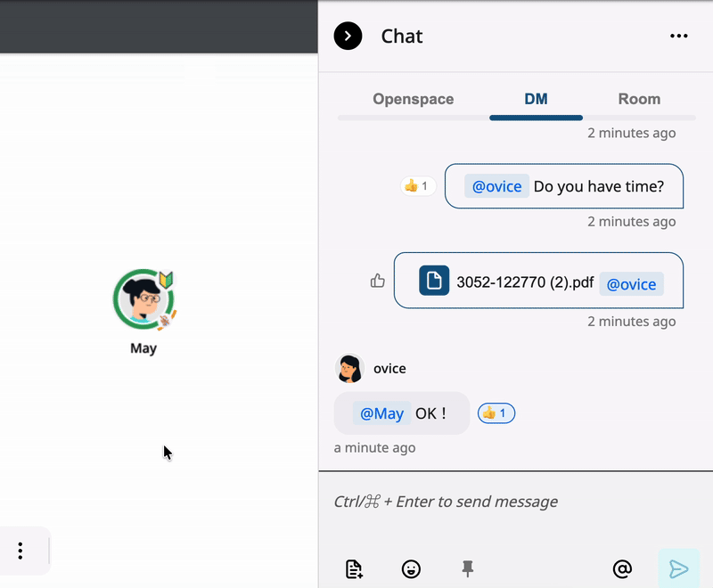The image size is (713, 588).
Task: Open the three-dot Chat options menu
Action: (679, 36)
